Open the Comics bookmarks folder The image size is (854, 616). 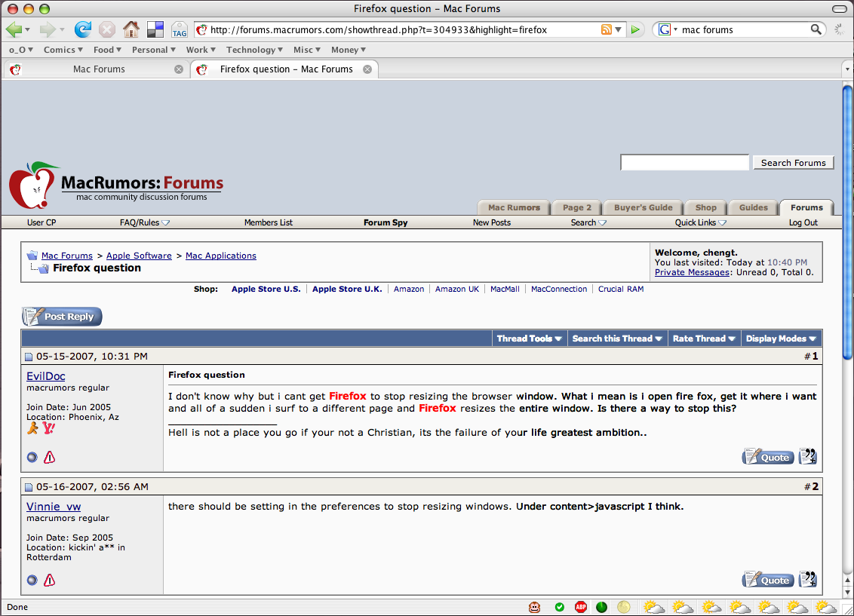pyautogui.click(x=63, y=50)
